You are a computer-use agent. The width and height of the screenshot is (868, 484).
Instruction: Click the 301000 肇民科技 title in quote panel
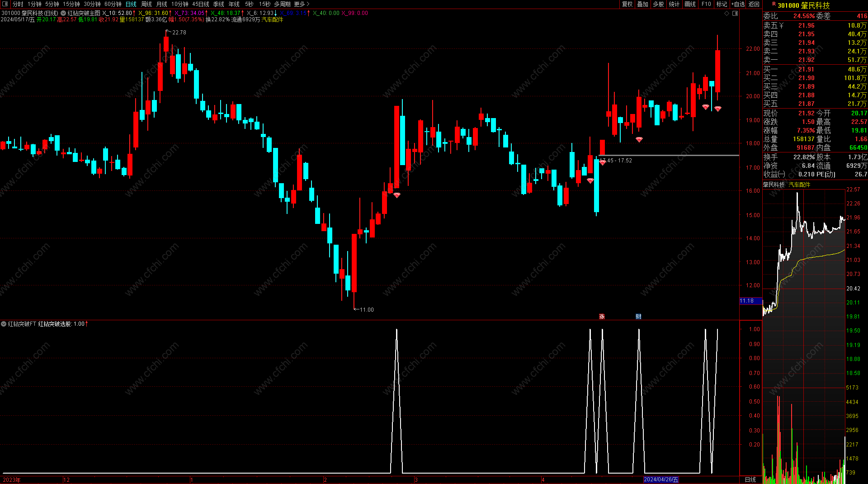click(804, 5)
